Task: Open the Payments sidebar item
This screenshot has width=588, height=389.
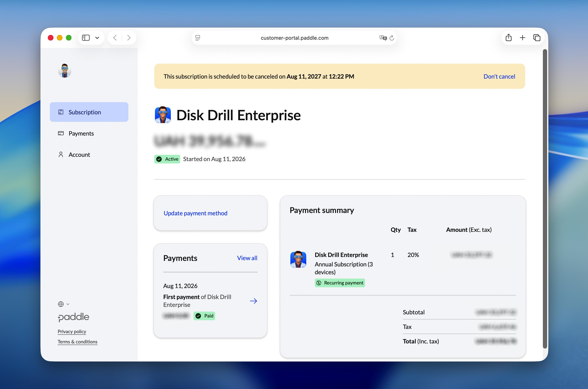Action: pyautogui.click(x=89, y=133)
